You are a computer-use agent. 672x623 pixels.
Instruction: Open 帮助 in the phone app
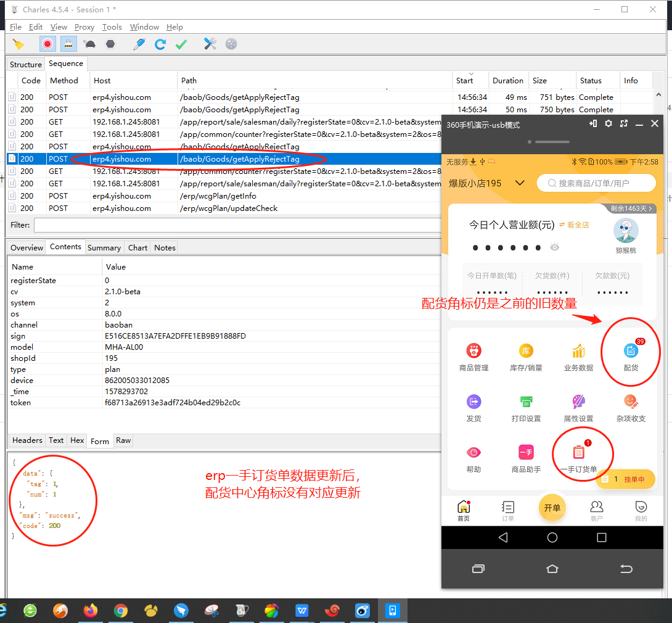tap(473, 459)
